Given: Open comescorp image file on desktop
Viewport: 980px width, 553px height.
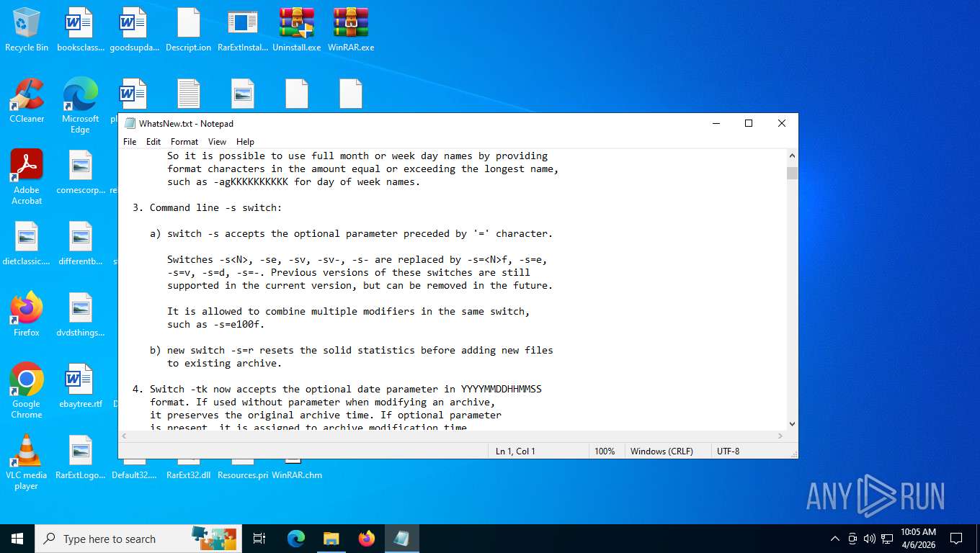Looking at the screenshot, I should click(x=80, y=172).
